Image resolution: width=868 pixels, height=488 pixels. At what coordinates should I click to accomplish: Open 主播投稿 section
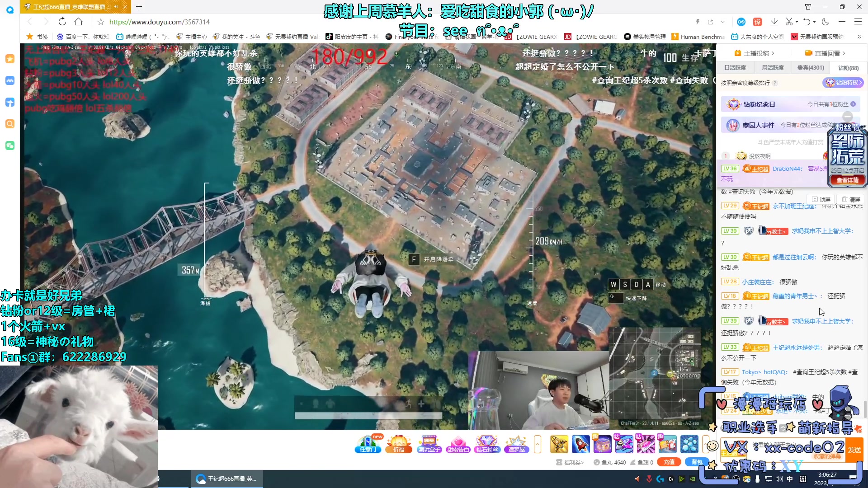[x=754, y=53]
